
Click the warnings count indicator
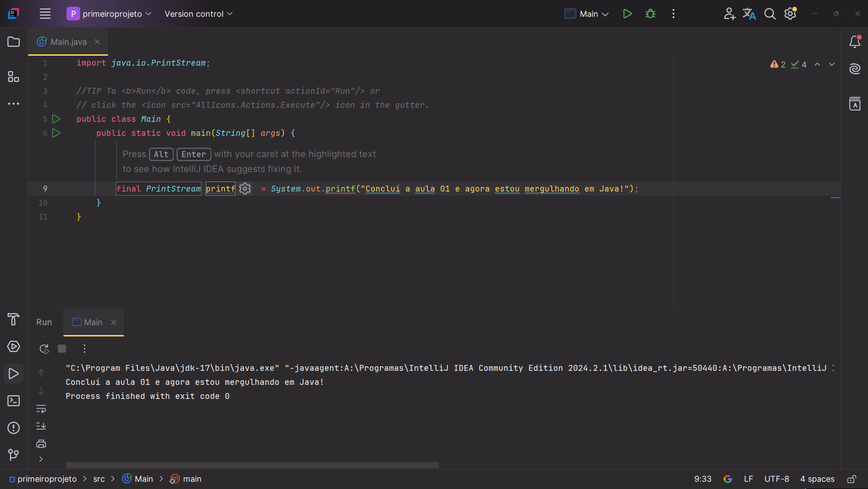(778, 65)
